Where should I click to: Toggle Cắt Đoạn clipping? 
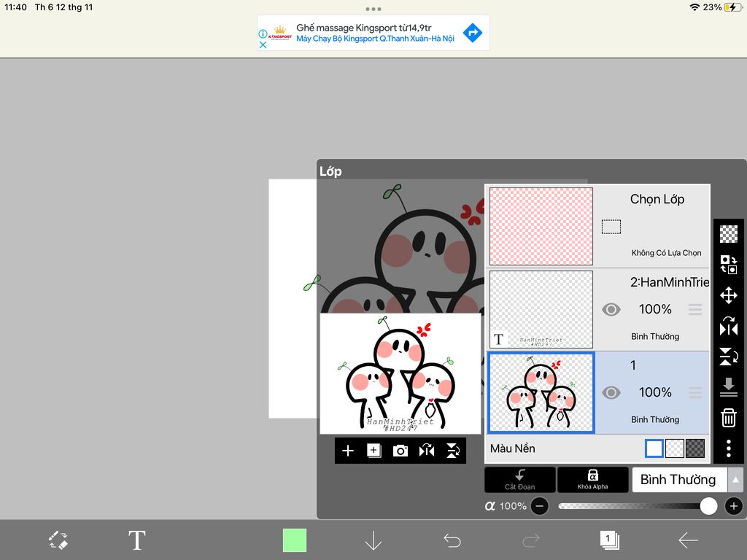click(x=519, y=480)
